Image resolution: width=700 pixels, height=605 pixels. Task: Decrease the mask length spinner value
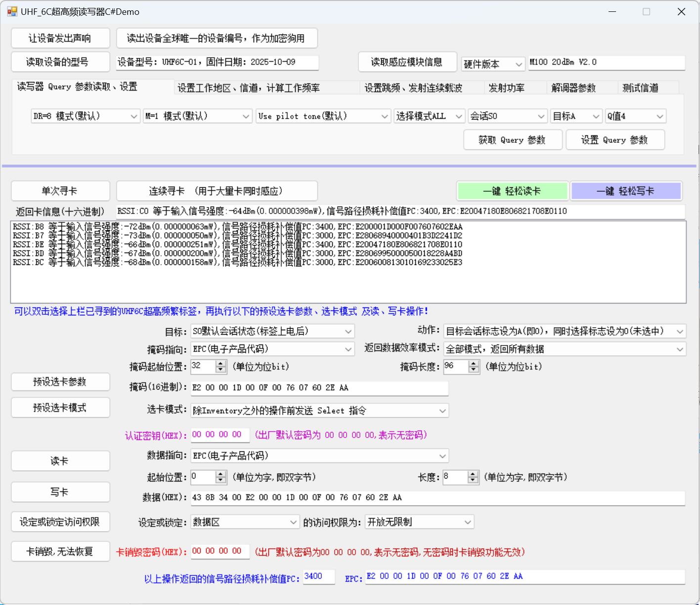(x=474, y=370)
